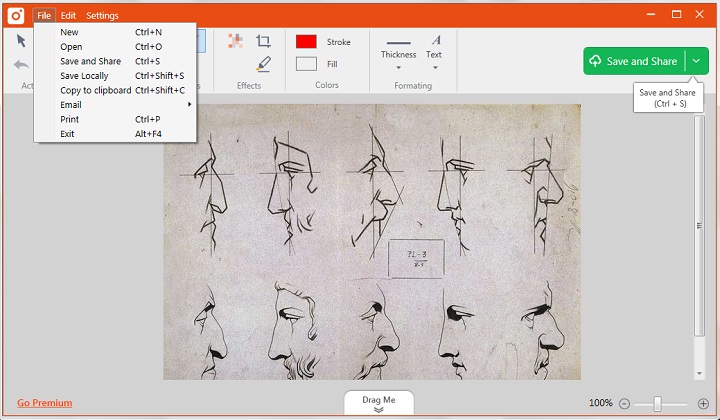
Task: Zoom in with the plus icon
Action: [x=703, y=403]
